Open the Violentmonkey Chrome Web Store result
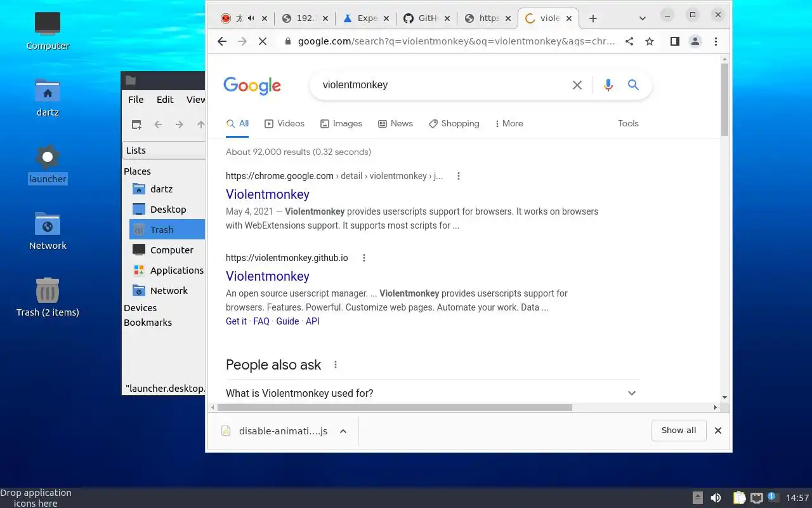Viewport: 812px width, 508px height. (268, 194)
